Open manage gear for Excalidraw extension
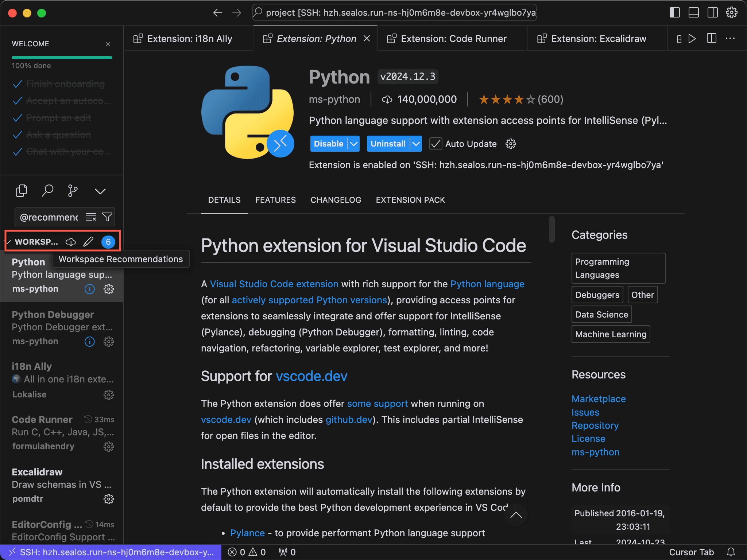747x560 pixels. 109,499
